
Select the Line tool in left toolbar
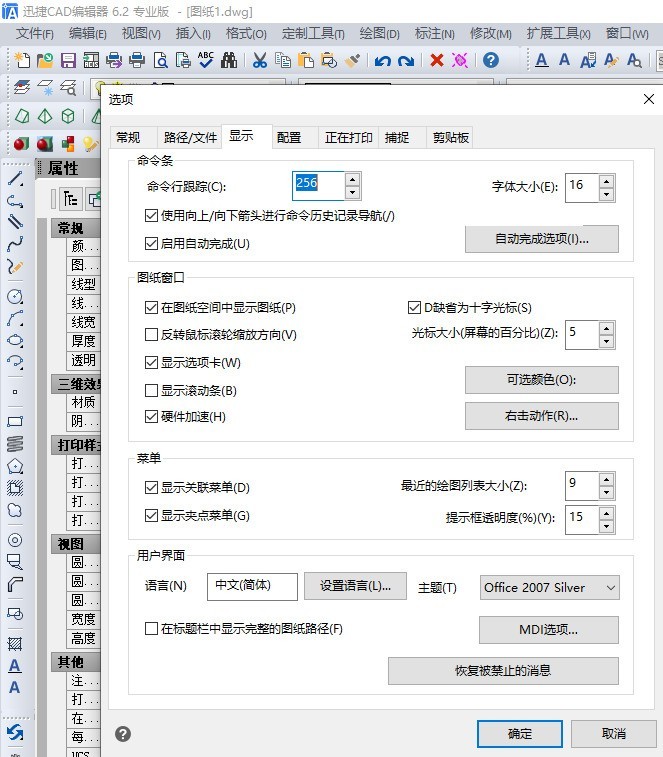pyautogui.click(x=15, y=179)
